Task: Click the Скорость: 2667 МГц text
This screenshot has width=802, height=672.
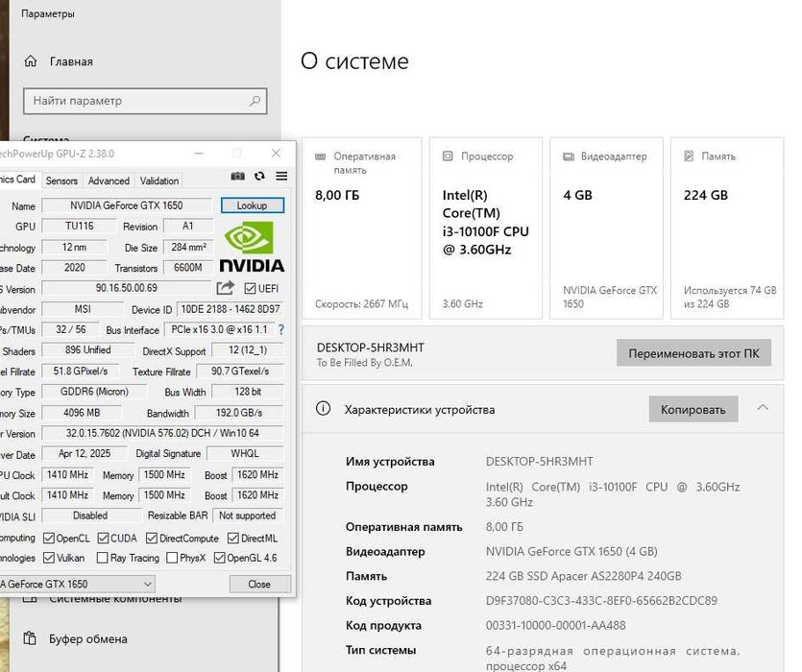Action: 361,303
